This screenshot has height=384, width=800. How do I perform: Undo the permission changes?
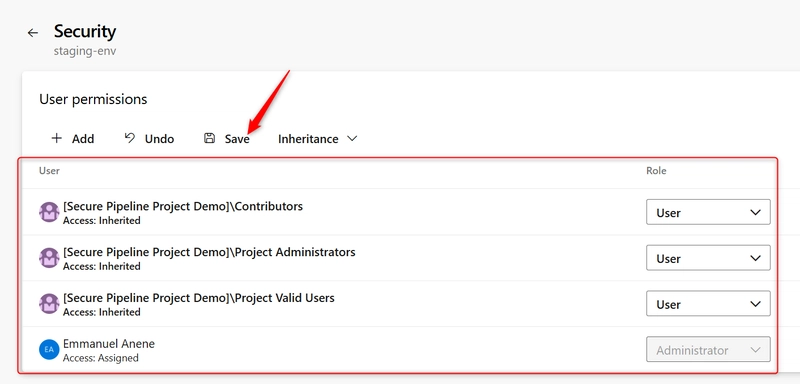149,139
